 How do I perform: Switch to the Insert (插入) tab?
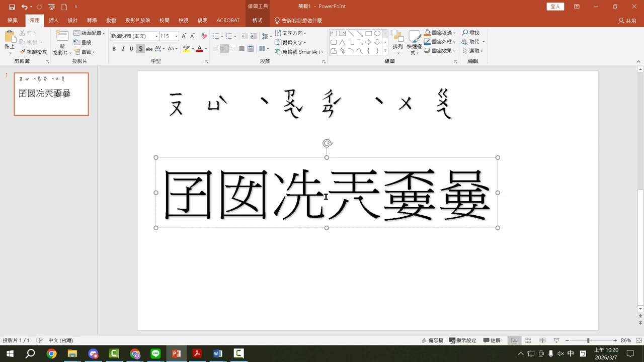[x=53, y=21]
